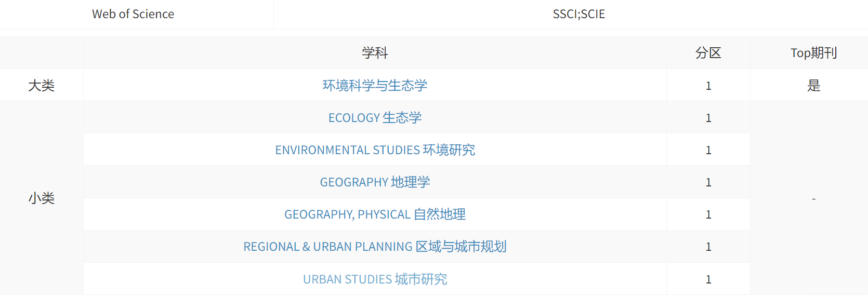868x297 pixels.
Task: Open the 环境科学与生态学 category link
Action: coord(375,85)
